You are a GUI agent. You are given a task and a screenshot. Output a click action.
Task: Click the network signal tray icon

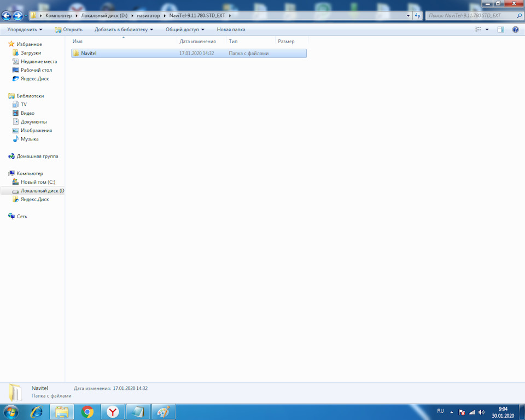472,412
